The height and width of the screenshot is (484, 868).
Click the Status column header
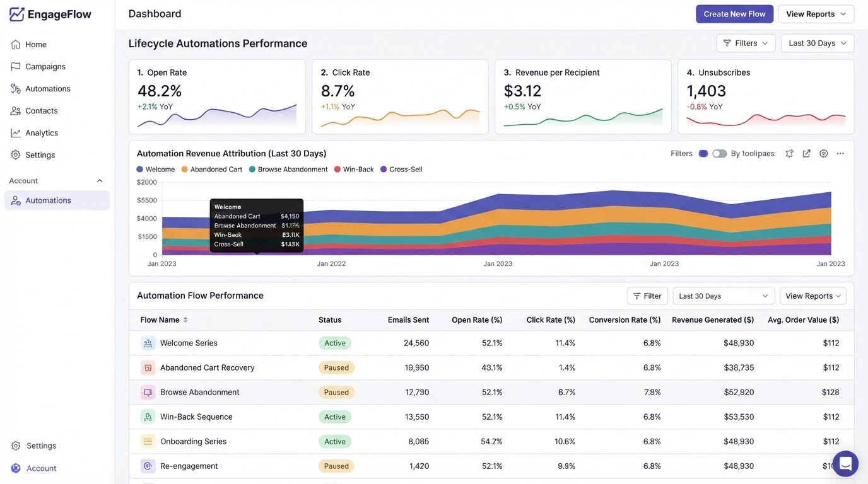pos(330,320)
